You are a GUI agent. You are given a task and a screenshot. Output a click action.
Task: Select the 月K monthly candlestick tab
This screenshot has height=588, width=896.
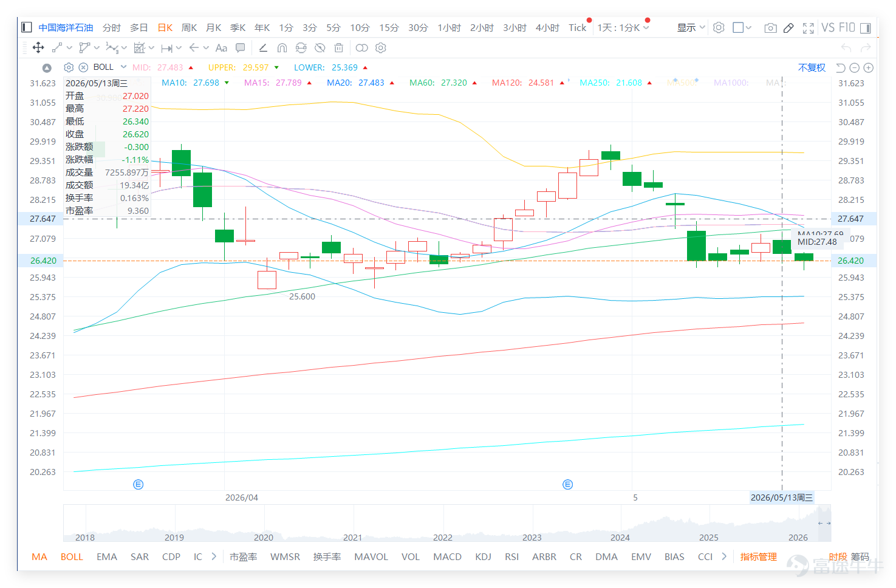click(x=214, y=27)
